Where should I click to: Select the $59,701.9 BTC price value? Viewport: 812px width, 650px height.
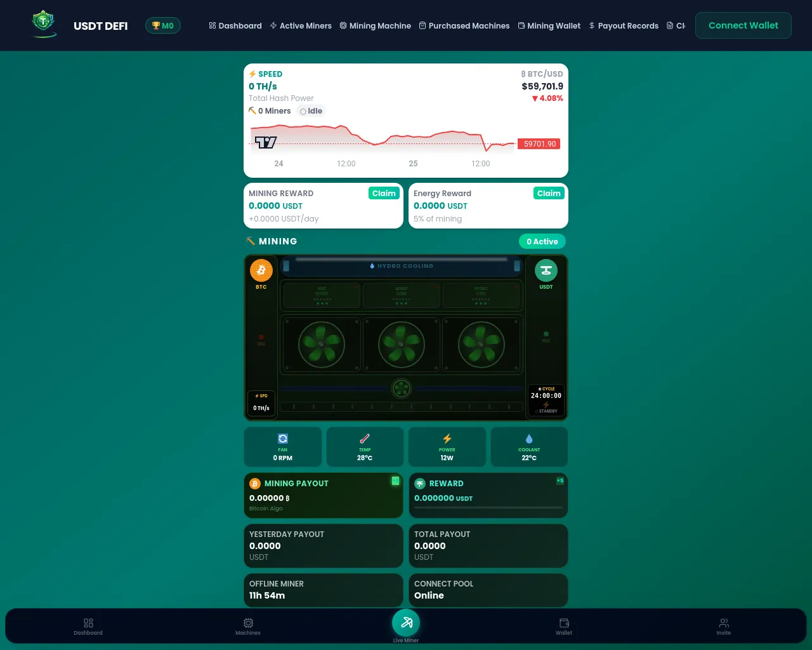click(x=542, y=86)
